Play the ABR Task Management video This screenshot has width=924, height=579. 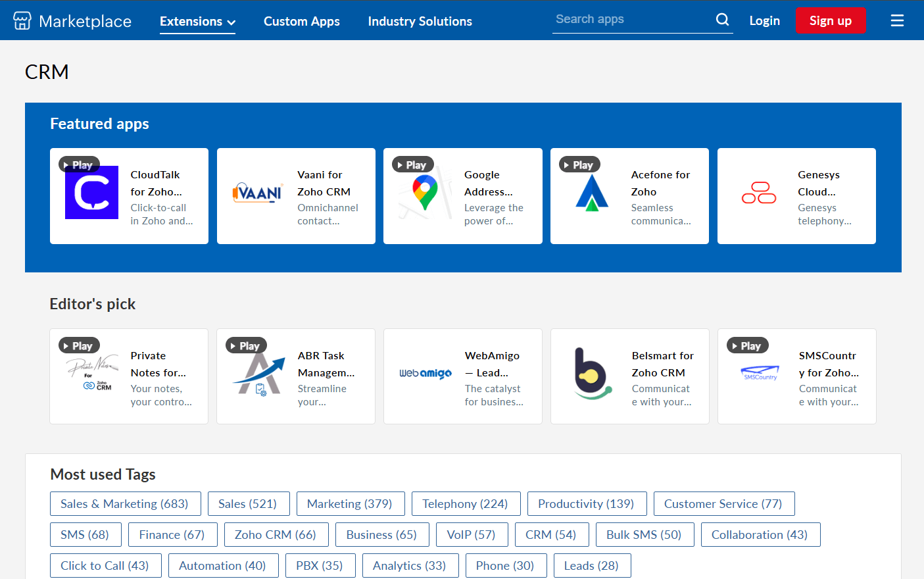point(246,345)
